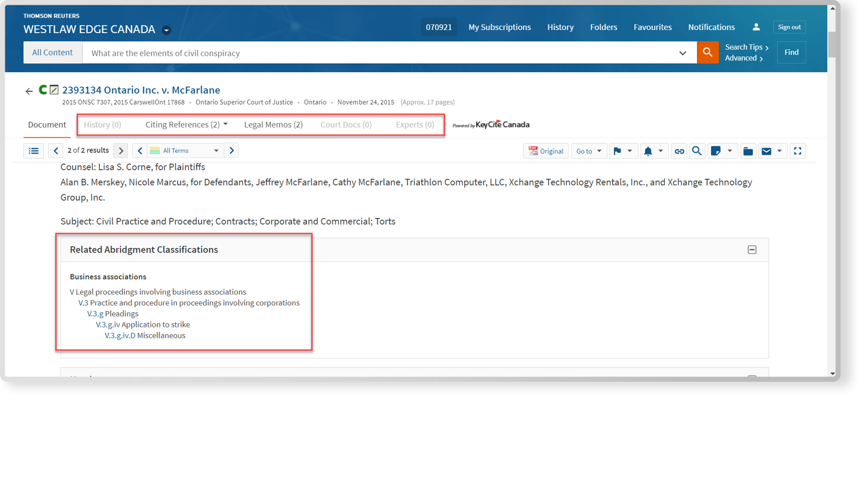Click the page scrollbar up arrow
The height and width of the screenshot is (488, 868).
(x=833, y=9)
